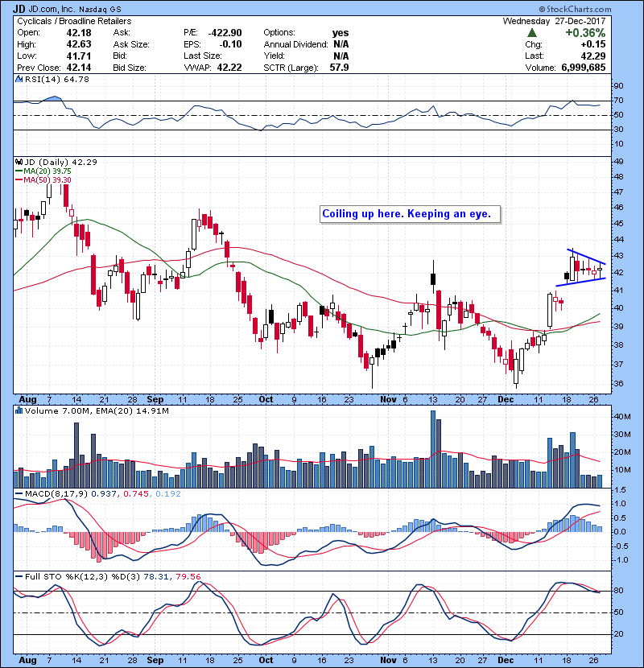This screenshot has width=644, height=668.
Task: Click the MACD value 0.937
Action: pos(104,494)
